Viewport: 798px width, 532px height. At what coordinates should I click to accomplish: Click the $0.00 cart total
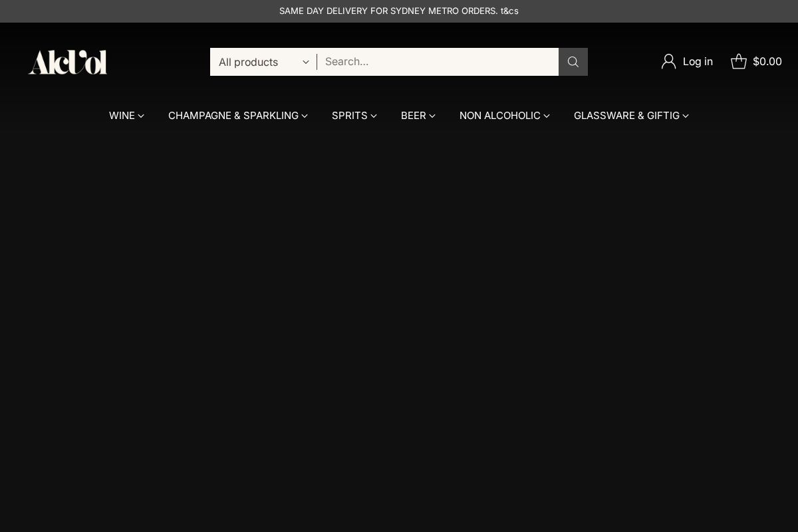click(767, 61)
